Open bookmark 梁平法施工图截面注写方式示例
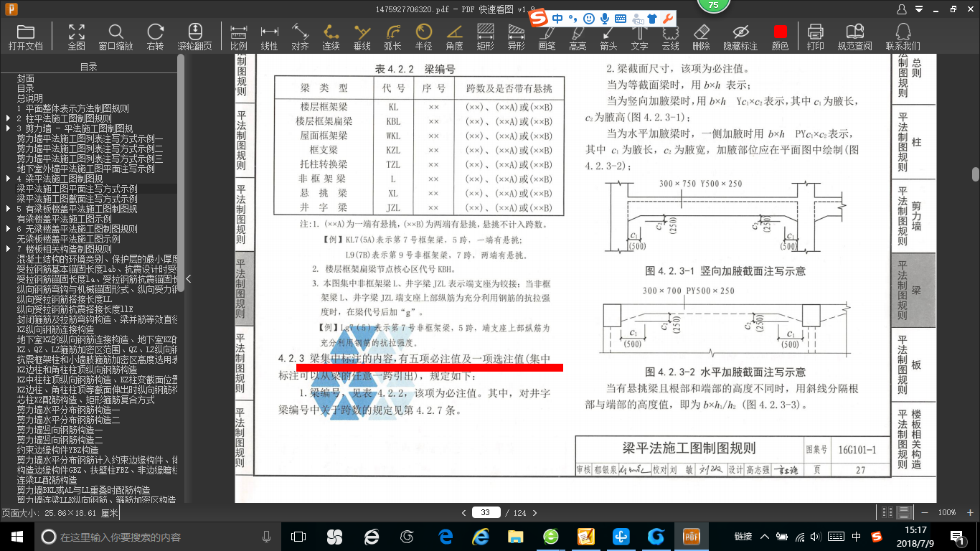 pyautogui.click(x=77, y=199)
